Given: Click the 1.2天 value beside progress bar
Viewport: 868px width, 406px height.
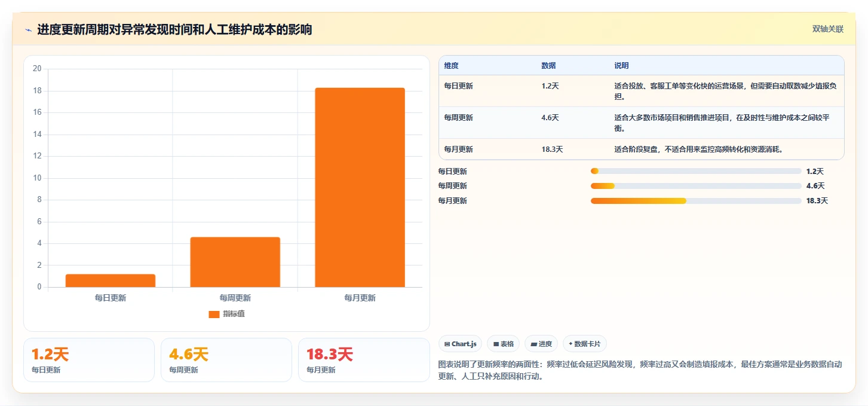Looking at the screenshot, I should tap(815, 171).
